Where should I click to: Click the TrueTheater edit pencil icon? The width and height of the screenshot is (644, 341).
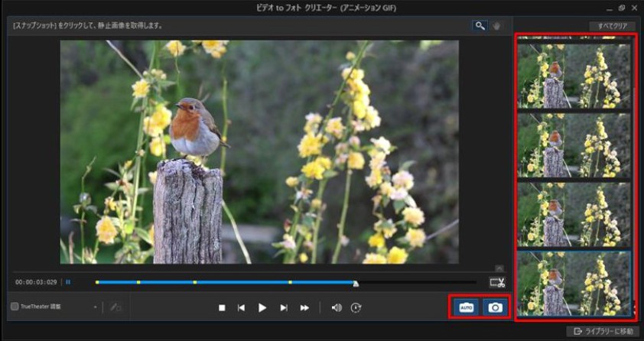(115, 307)
